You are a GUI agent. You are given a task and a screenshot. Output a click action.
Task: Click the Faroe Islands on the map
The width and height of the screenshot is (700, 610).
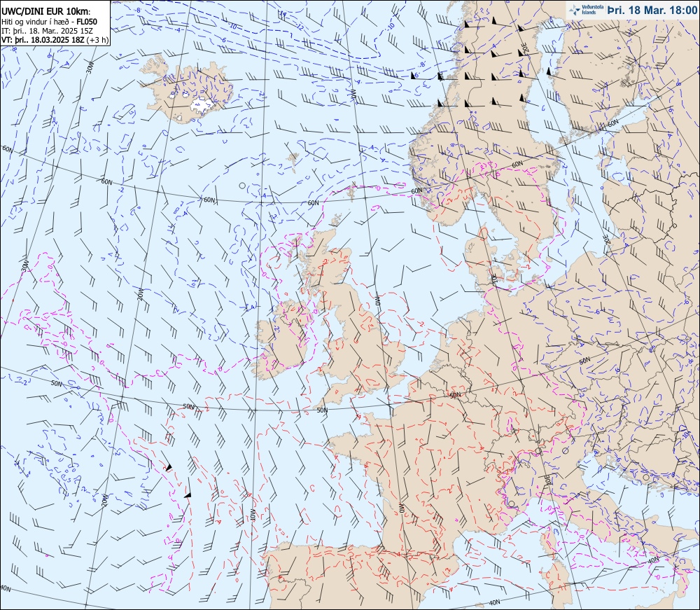(x=293, y=161)
